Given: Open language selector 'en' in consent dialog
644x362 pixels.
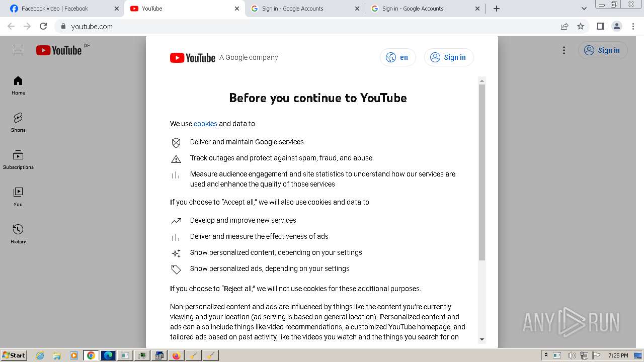Looking at the screenshot, I should pyautogui.click(x=397, y=57).
